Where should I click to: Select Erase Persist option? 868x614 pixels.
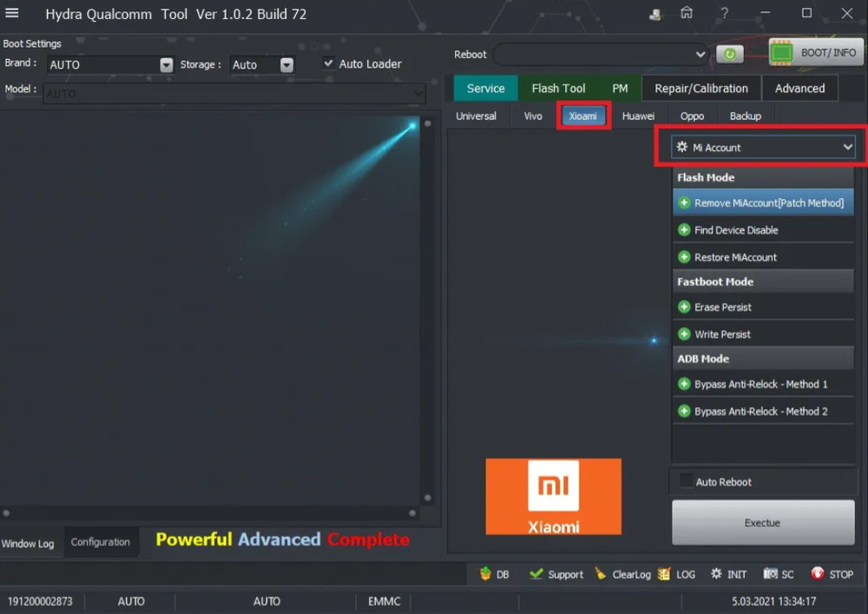coord(722,307)
